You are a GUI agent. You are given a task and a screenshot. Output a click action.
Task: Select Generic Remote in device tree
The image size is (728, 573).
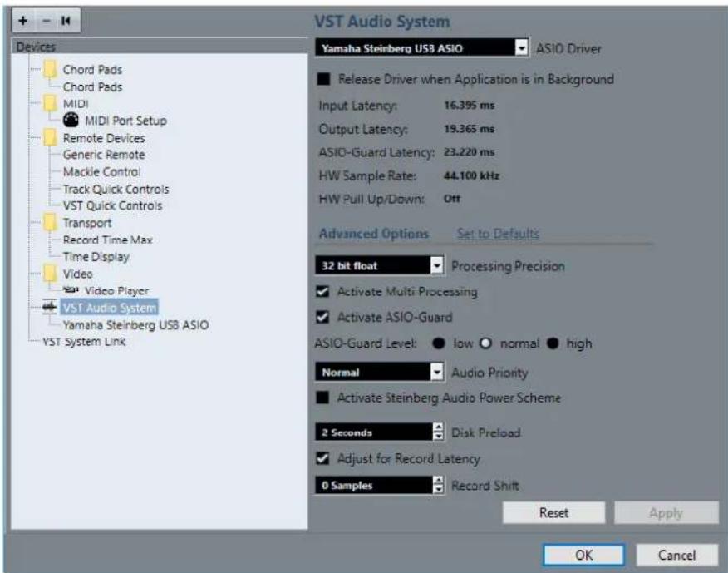coord(104,155)
